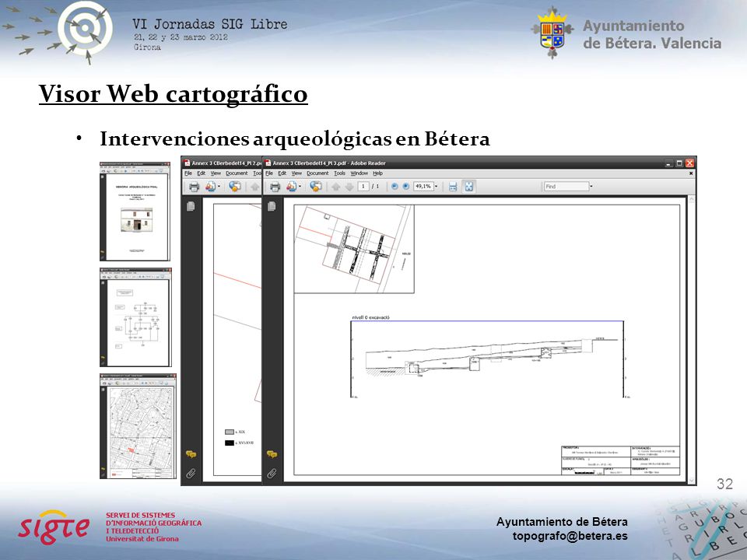Click the stratigraphic diagram thumbnail
This screenshot has width=747, height=560.
[135, 317]
